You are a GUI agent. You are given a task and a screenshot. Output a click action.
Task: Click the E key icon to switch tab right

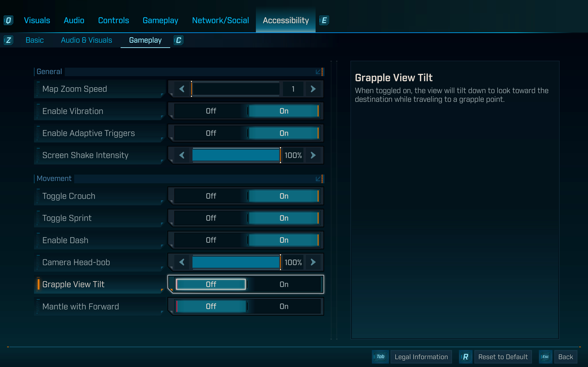coord(324,20)
